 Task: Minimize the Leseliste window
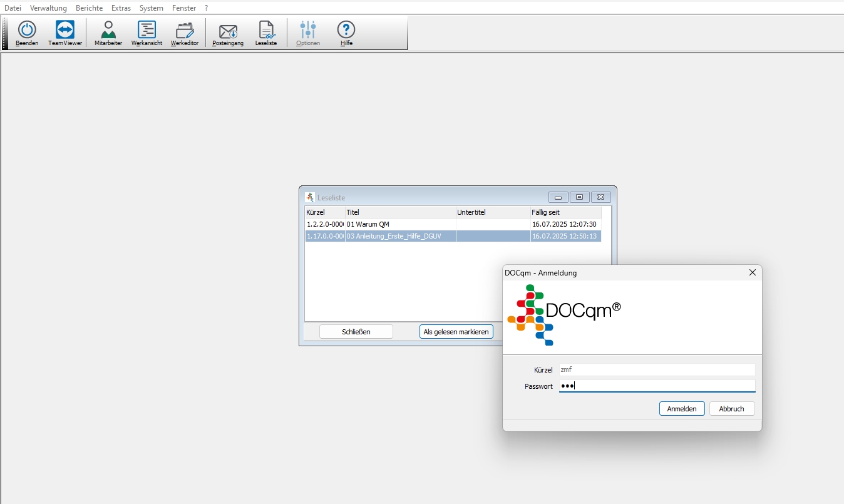tap(558, 197)
